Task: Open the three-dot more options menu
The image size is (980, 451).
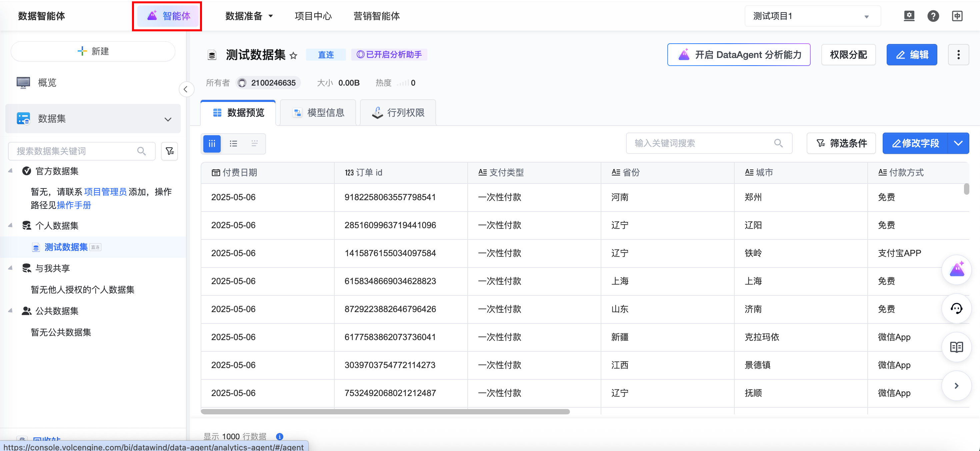Action: [x=958, y=55]
